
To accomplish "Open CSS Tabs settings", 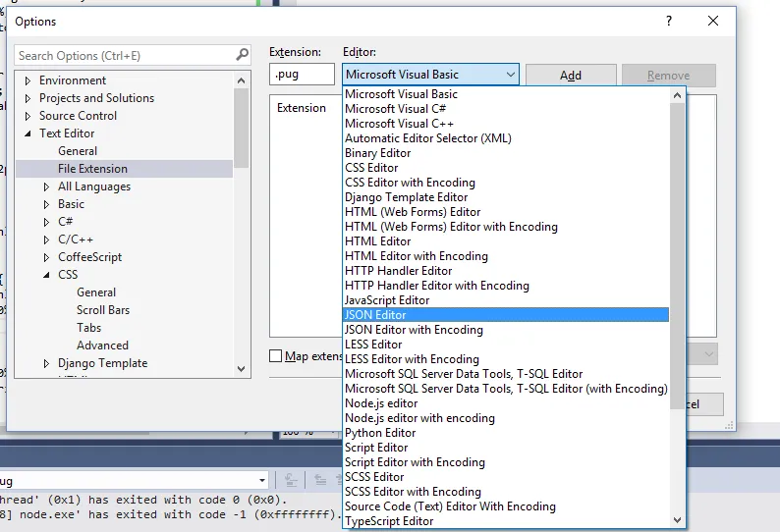I will [88, 328].
